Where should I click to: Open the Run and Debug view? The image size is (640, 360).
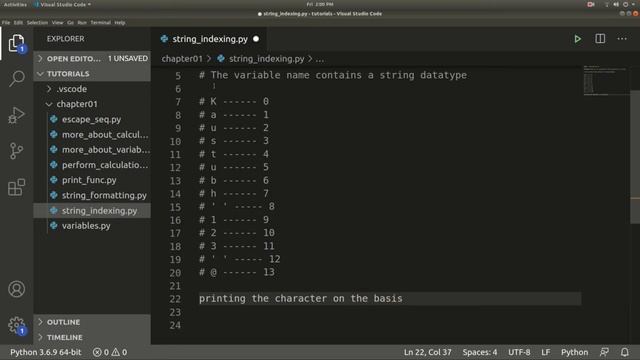coord(16,115)
